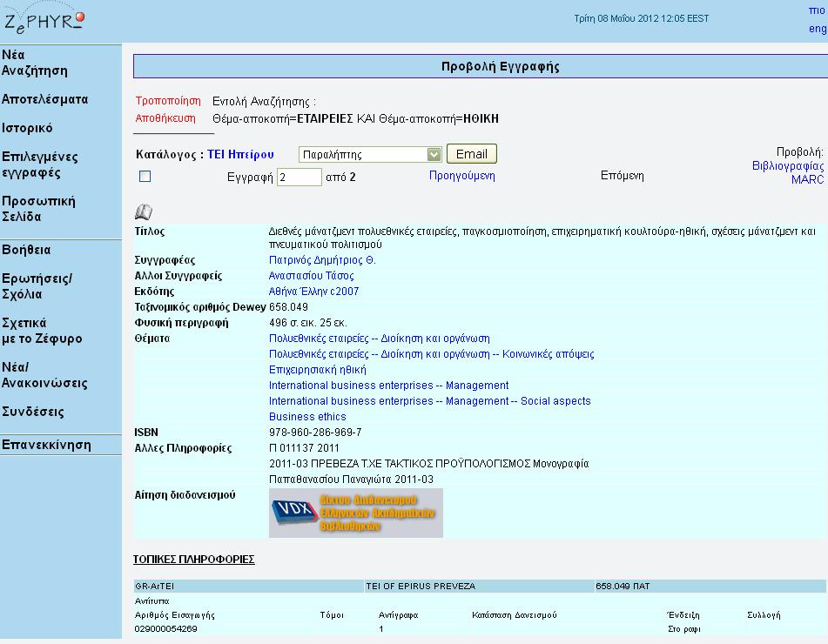The width and height of the screenshot is (828, 644).
Task: Switch to MARC view
Action: tap(807, 179)
